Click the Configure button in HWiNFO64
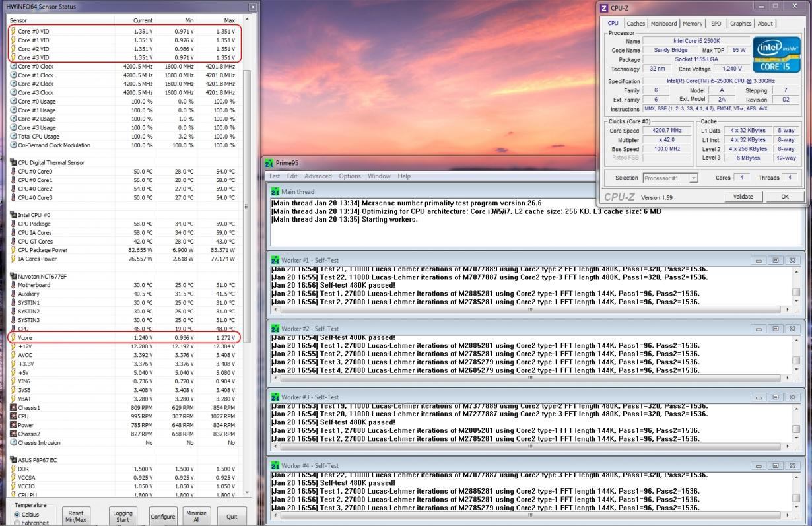This screenshot has width=812, height=526. [x=163, y=516]
